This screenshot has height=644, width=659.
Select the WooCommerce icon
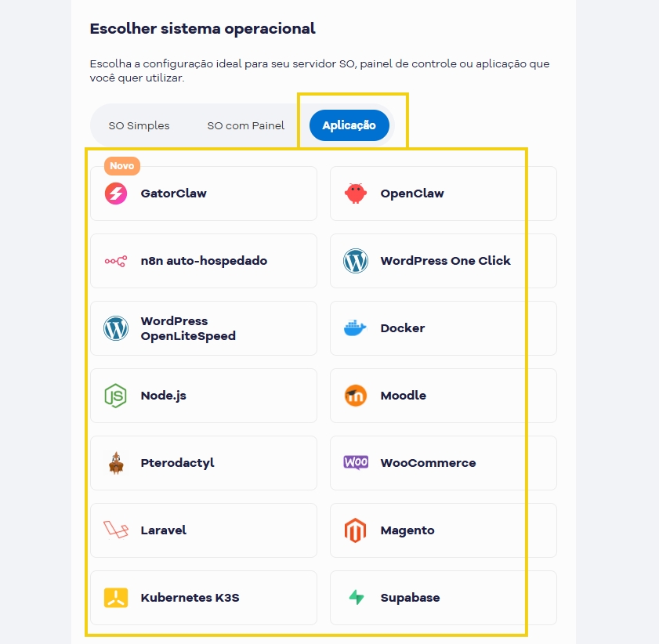[355, 462]
